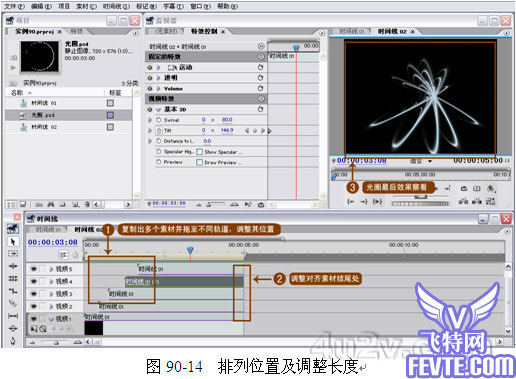The width and height of the screenshot is (516, 379).
Task: Expand the Tilt parameter
Action: click(150, 130)
